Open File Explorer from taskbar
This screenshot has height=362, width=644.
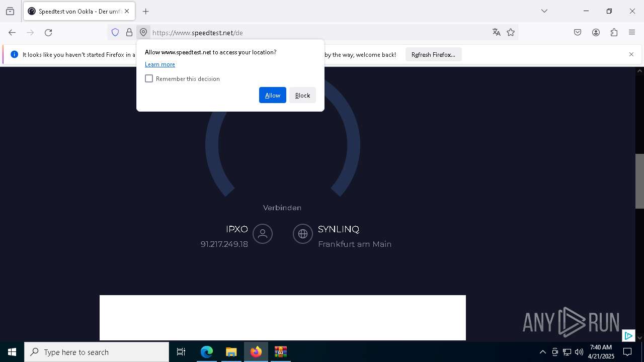231,352
